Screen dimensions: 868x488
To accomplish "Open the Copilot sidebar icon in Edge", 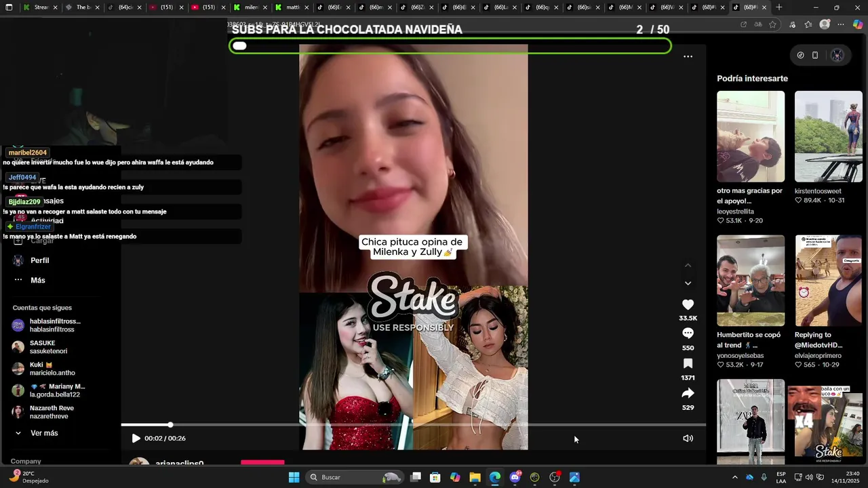I will coord(858,24).
